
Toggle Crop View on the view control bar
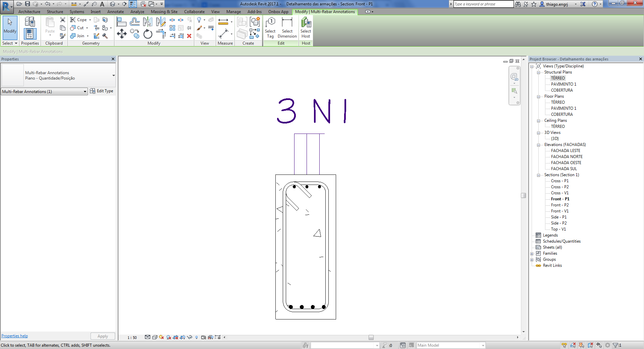click(x=175, y=338)
